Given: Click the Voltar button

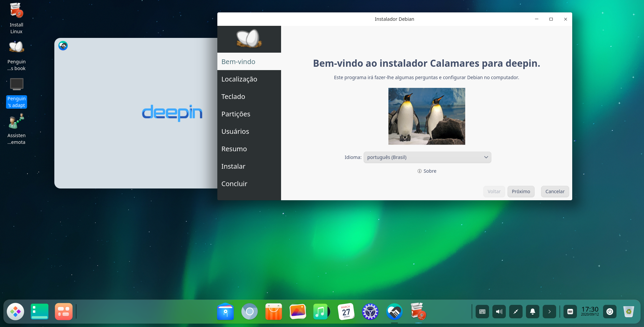Looking at the screenshot, I should tap(494, 192).
